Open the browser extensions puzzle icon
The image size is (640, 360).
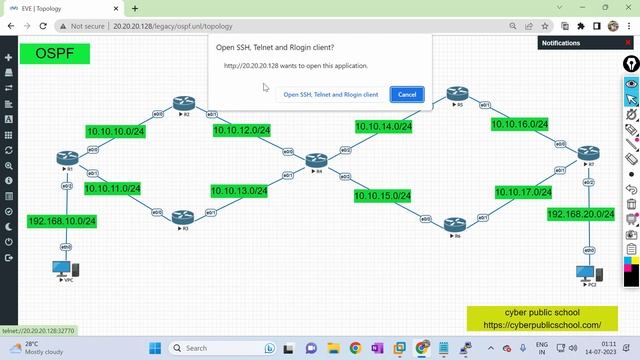click(581, 26)
